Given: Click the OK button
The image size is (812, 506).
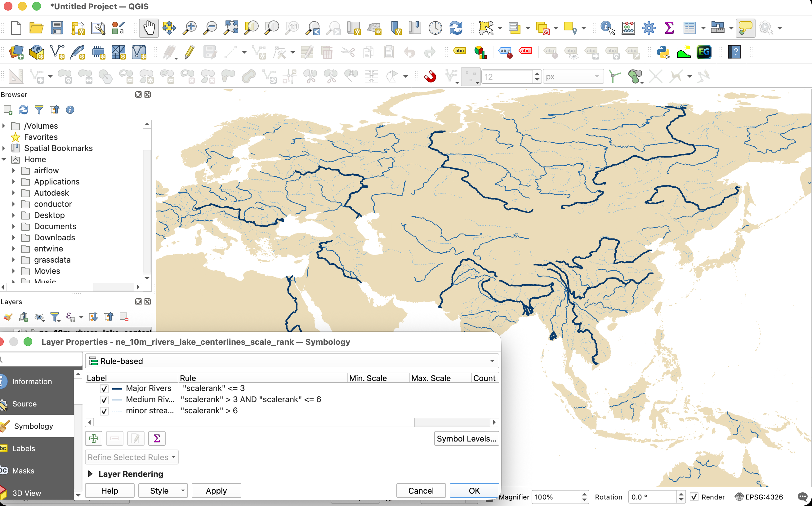Looking at the screenshot, I should (474, 490).
